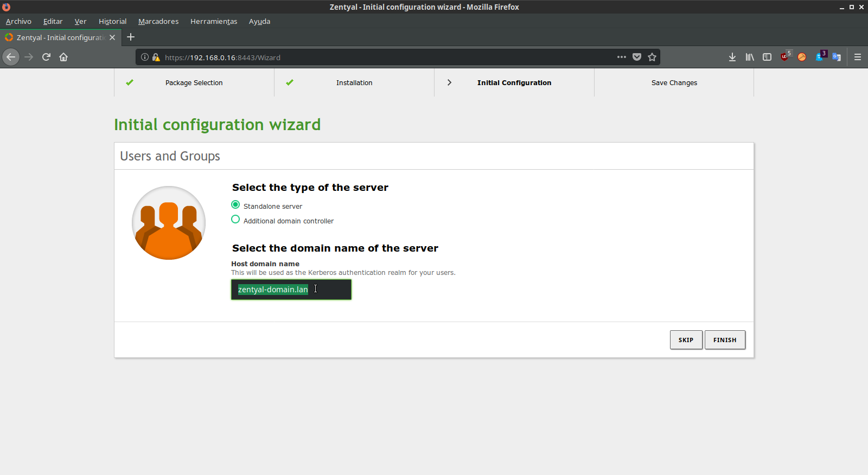Save page to Pocket
Image resolution: width=868 pixels, height=475 pixels.
pos(637,57)
